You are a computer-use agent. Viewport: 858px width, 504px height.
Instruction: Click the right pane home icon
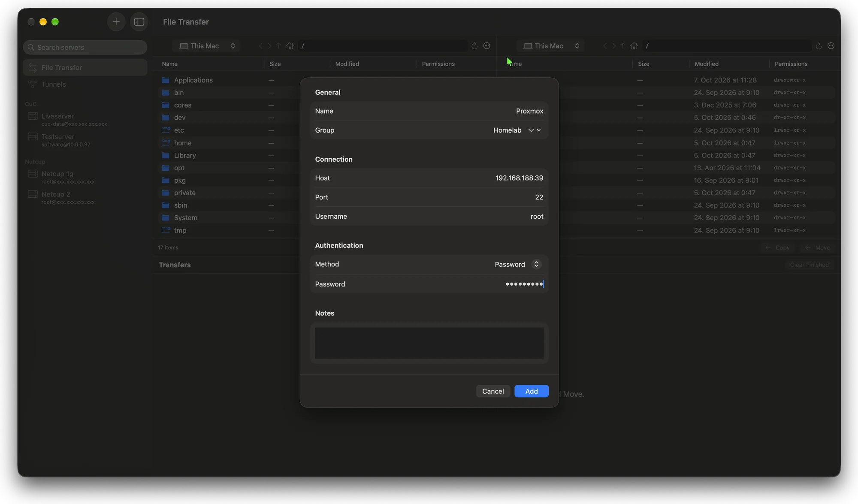[x=634, y=46]
